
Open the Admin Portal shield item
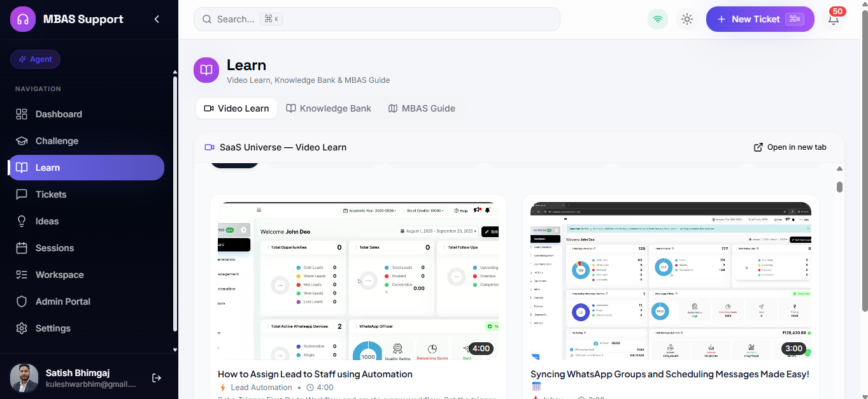coord(86,301)
